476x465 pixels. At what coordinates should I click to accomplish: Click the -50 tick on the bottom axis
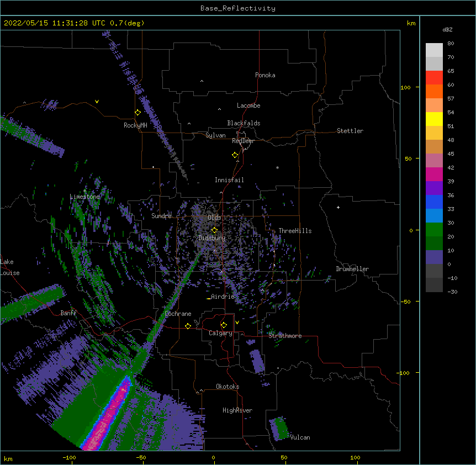[x=141, y=458]
